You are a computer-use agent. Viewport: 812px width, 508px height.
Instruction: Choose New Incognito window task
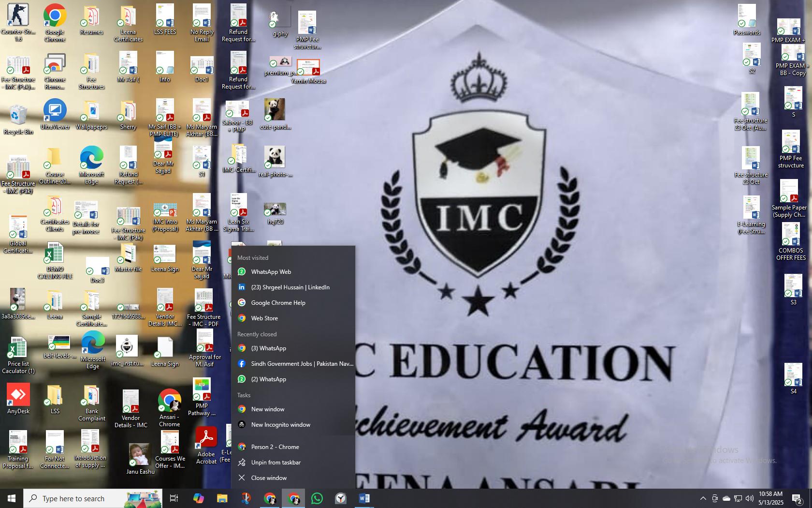[x=293, y=425]
